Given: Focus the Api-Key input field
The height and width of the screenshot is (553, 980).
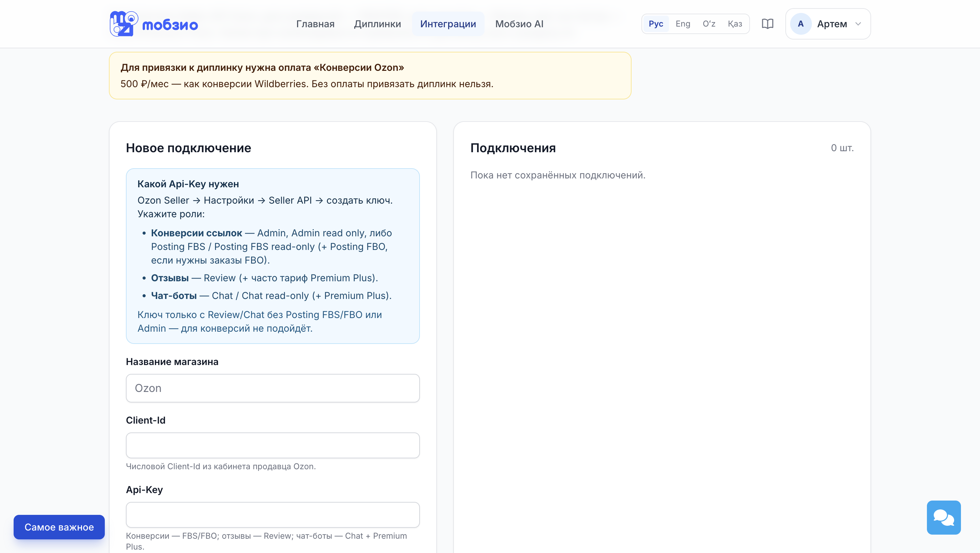Looking at the screenshot, I should (x=272, y=515).
